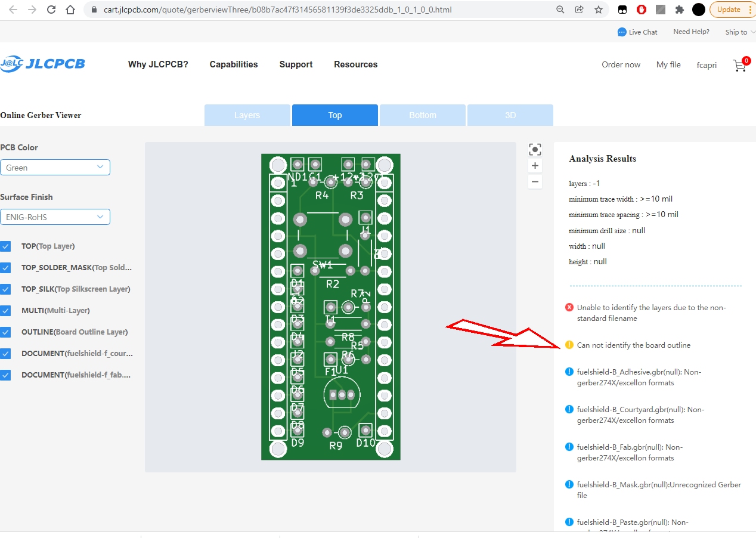Click info icon beside fuelshield-B_Courtyard.gbr
756x538 pixels.
[569, 410]
